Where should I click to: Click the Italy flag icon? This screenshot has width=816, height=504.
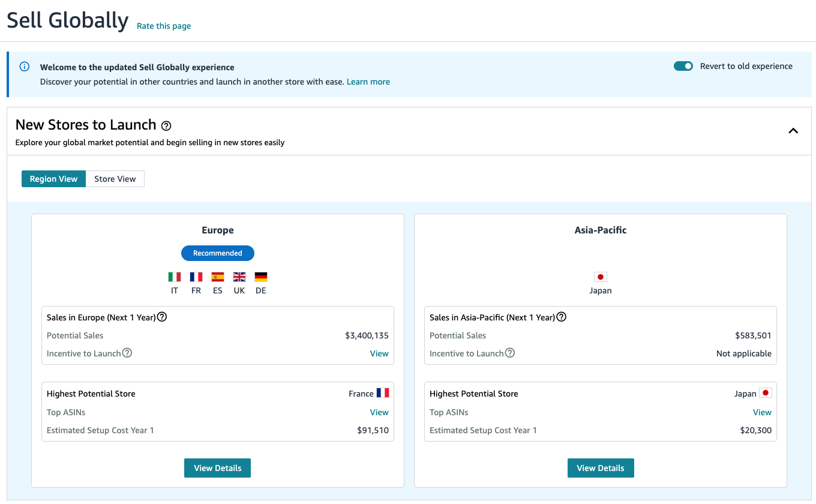pyautogui.click(x=175, y=277)
